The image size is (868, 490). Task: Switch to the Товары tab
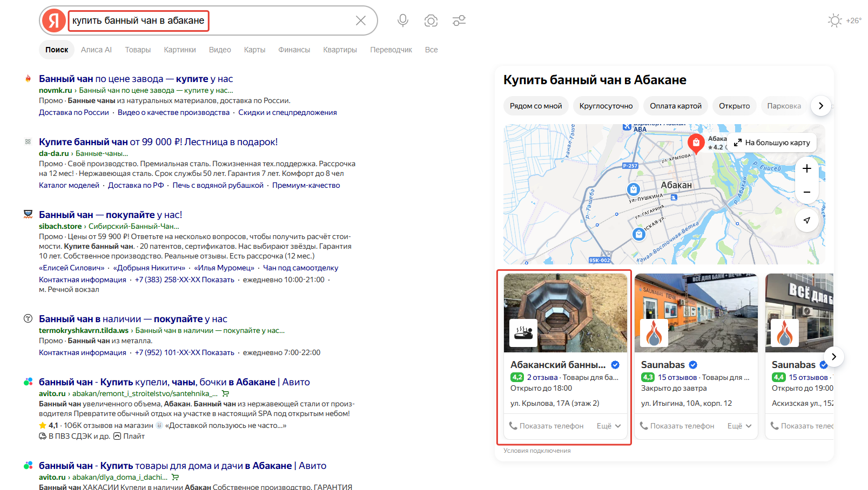tap(138, 50)
